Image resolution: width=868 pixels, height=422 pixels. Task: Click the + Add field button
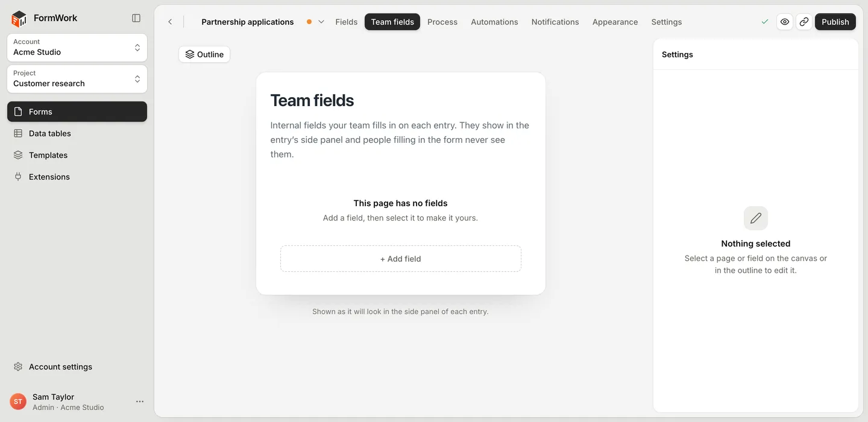pyautogui.click(x=401, y=259)
